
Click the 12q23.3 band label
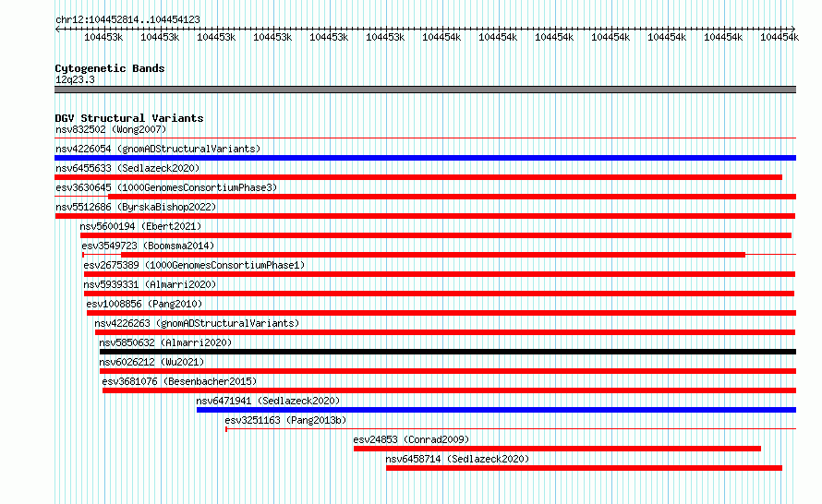75,79
